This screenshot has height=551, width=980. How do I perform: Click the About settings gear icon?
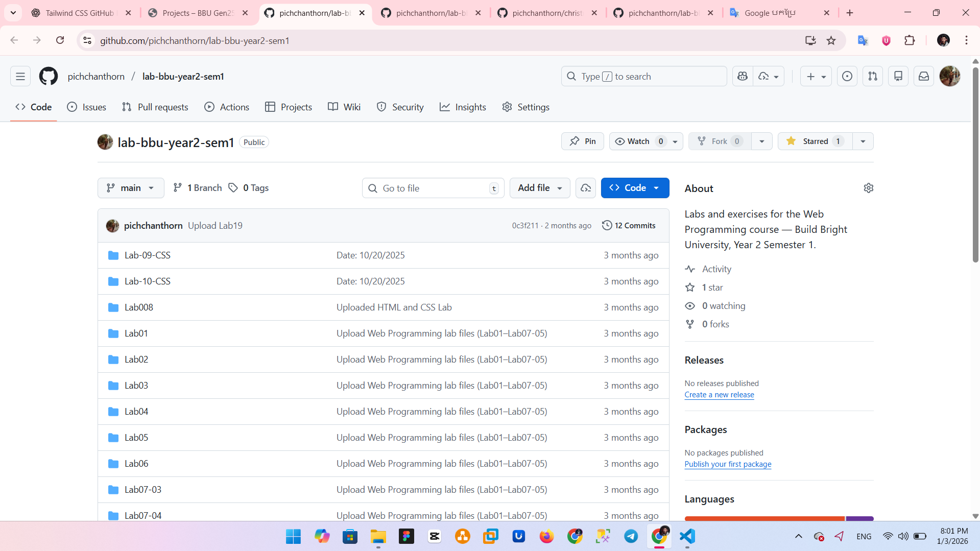coord(868,188)
